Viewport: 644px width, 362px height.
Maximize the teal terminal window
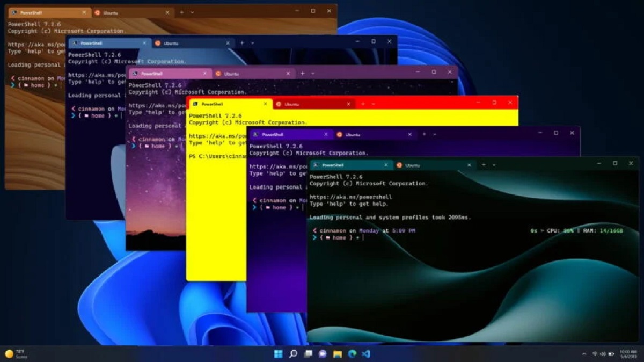point(615,164)
